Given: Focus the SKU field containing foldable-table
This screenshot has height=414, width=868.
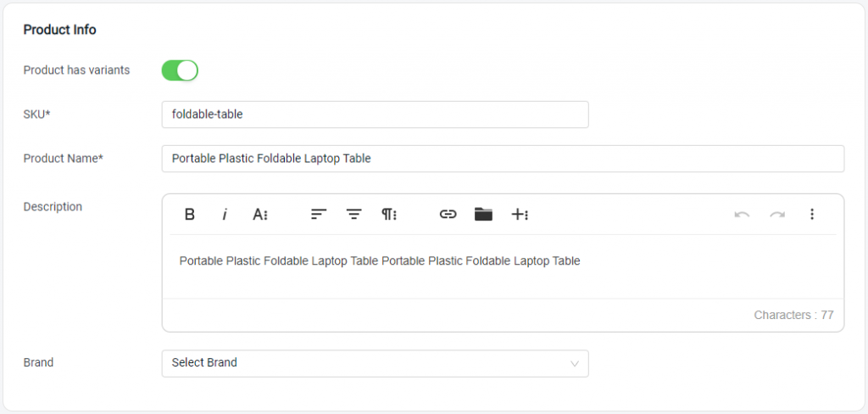Looking at the screenshot, I should (376, 115).
